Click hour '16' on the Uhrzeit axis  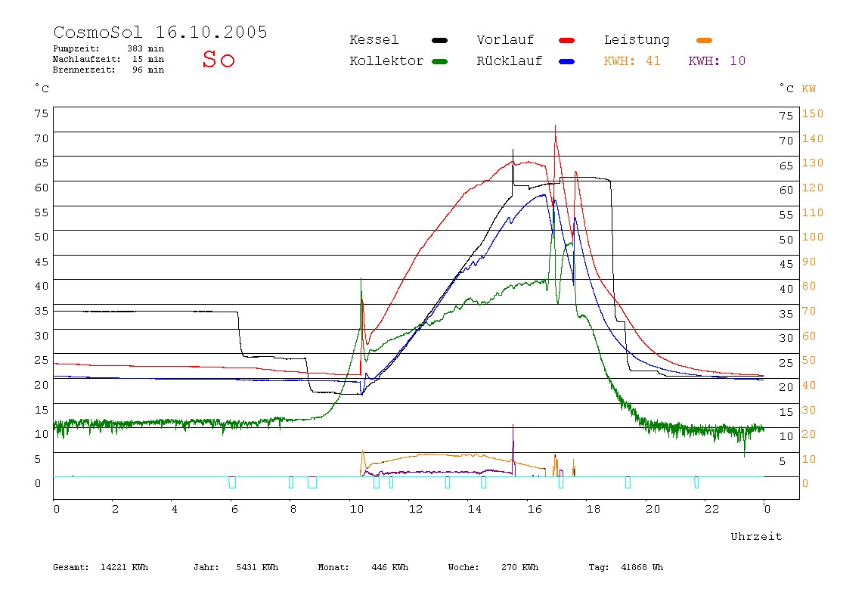click(x=535, y=509)
